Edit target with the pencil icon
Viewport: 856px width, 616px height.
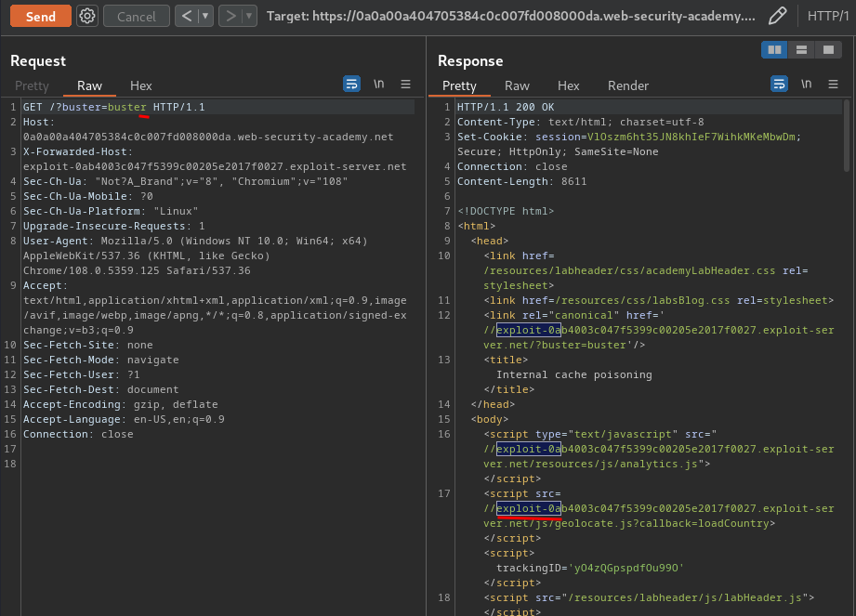pyautogui.click(x=777, y=16)
